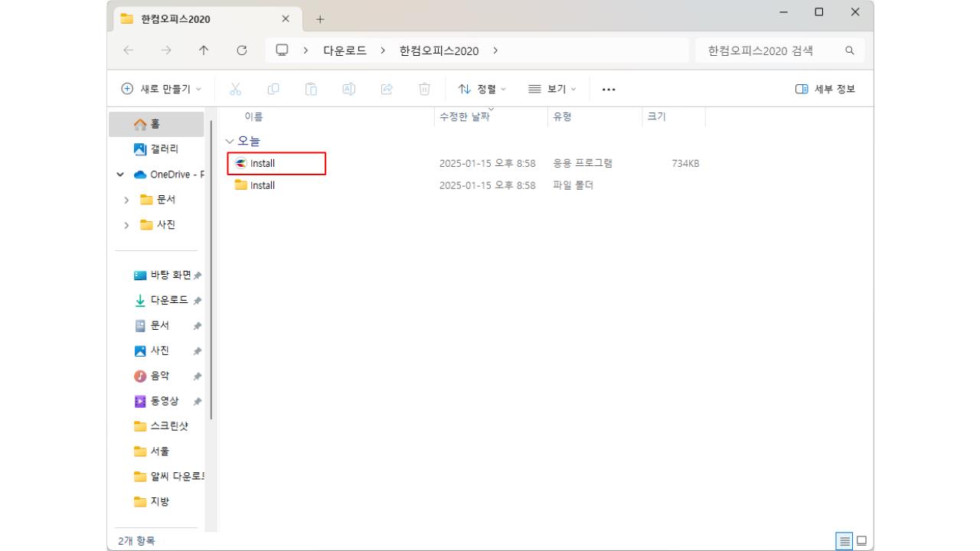Viewport: 980px width, 551px height.
Task: Collapse the OneDrive tree in the sidebar
Action: (119, 174)
